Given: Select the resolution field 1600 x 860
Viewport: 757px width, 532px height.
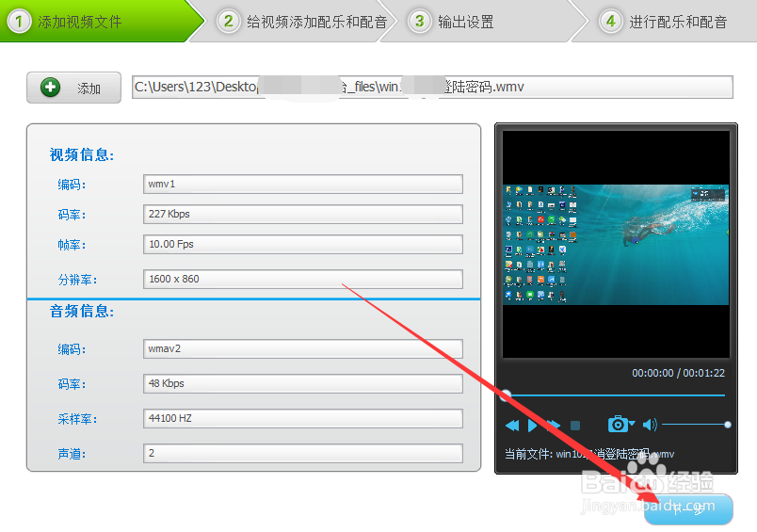Looking at the screenshot, I should [302, 279].
